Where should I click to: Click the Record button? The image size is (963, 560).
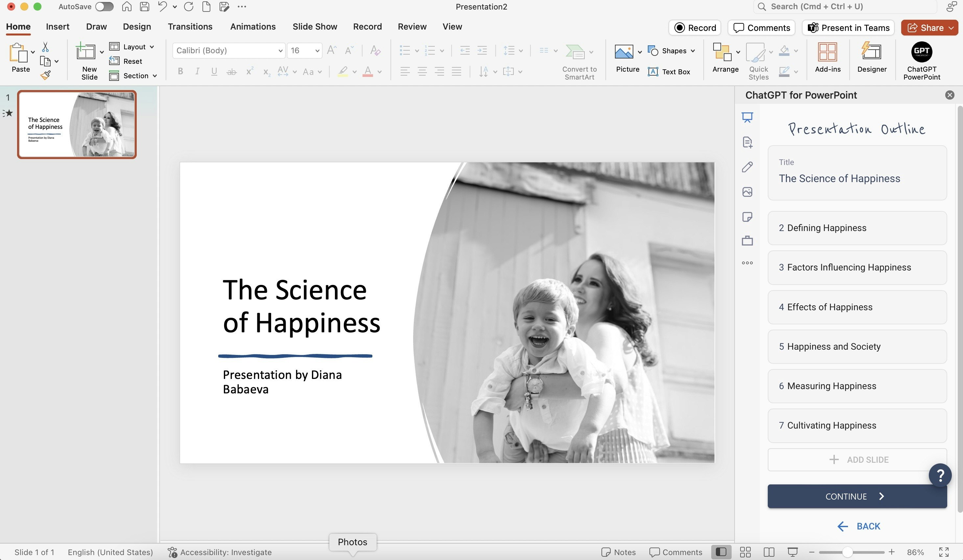pos(695,28)
